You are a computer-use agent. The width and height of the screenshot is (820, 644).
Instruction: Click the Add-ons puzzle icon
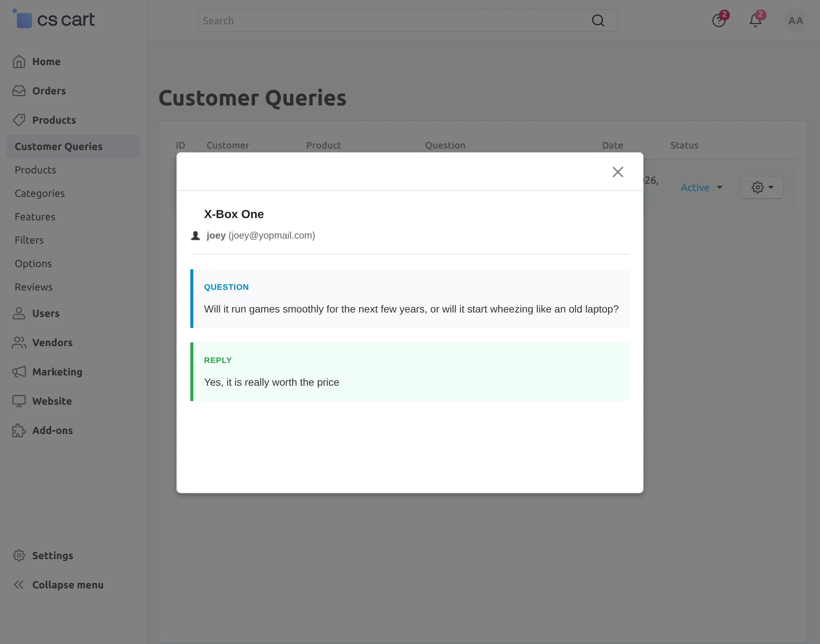click(x=19, y=430)
